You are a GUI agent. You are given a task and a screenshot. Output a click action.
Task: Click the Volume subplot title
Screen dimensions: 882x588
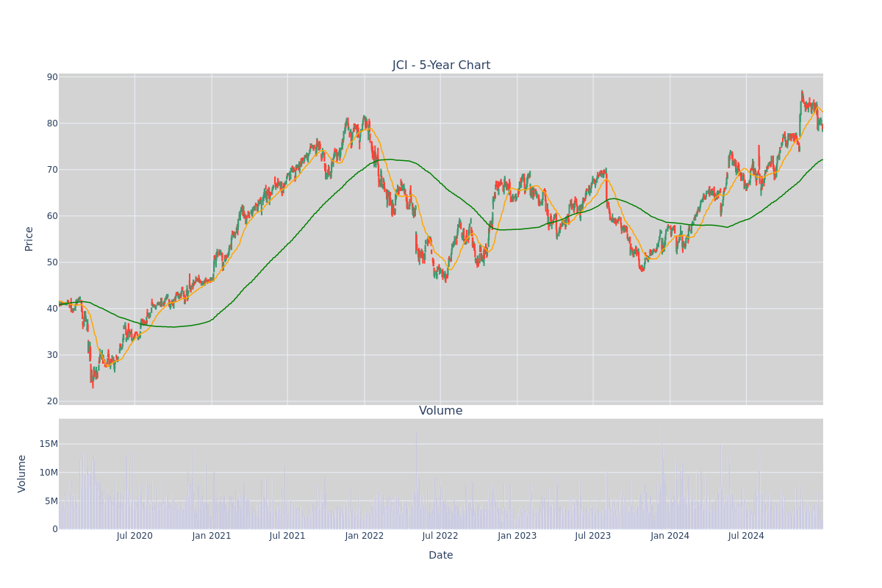click(x=441, y=411)
